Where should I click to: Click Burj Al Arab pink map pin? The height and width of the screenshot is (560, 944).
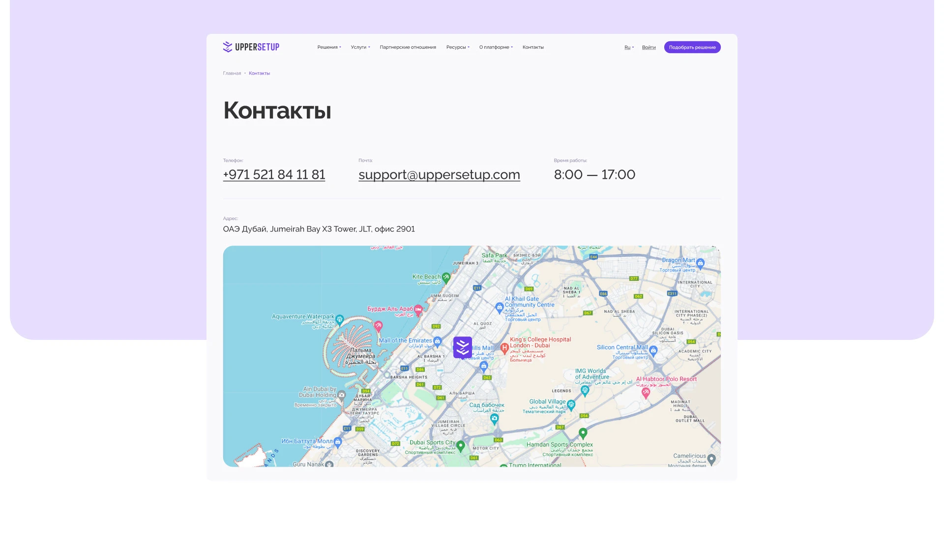(418, 309)
